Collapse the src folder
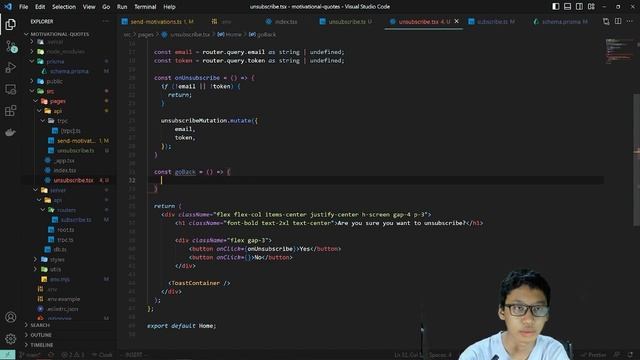 coord(50,91)
